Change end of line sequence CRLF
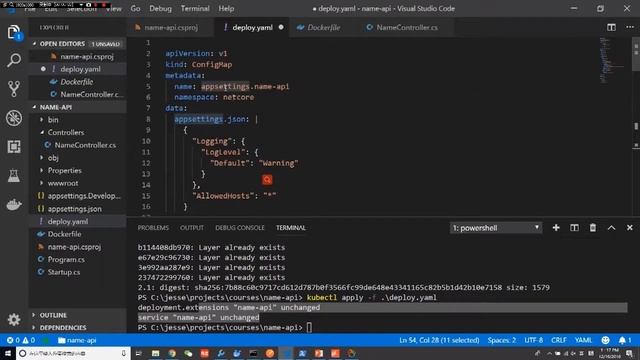The height and width of the screenshot is (360, 640). pos(558,340)
